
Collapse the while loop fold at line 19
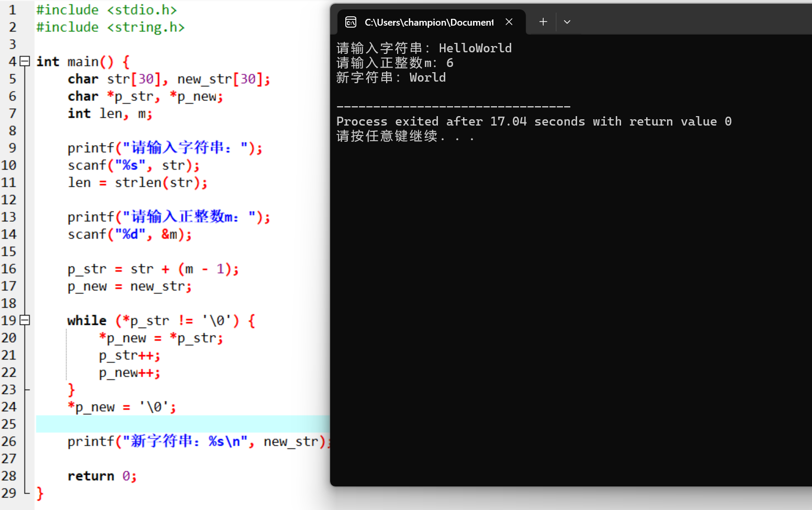click(25, 320)
